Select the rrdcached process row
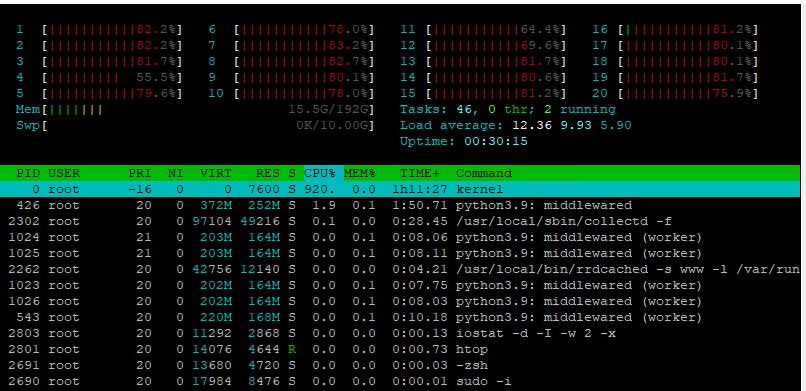Image resolution: width=806 pixels, height=391 pixels. click(400, 269)
